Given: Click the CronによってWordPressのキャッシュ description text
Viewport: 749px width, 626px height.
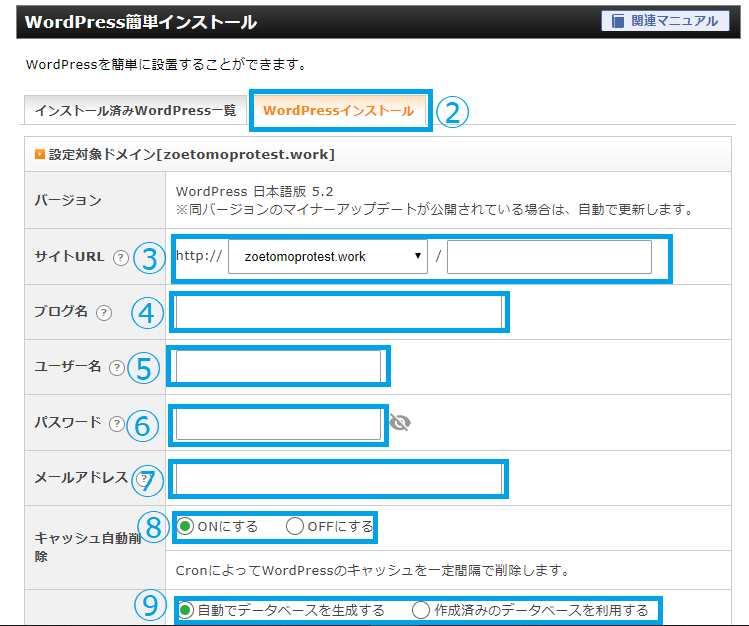Looking at the screenshot, I should coord(373,570).
